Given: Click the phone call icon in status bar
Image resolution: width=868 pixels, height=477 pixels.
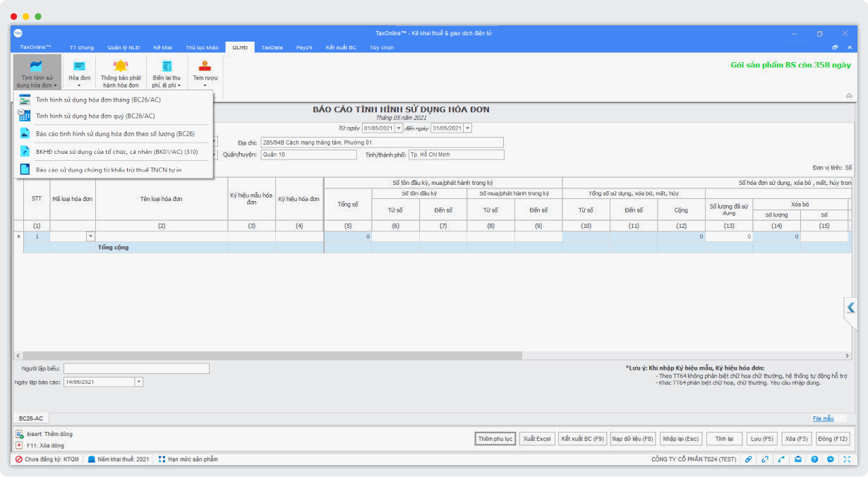Looking at the screenshot, I should tap(781, 459).
